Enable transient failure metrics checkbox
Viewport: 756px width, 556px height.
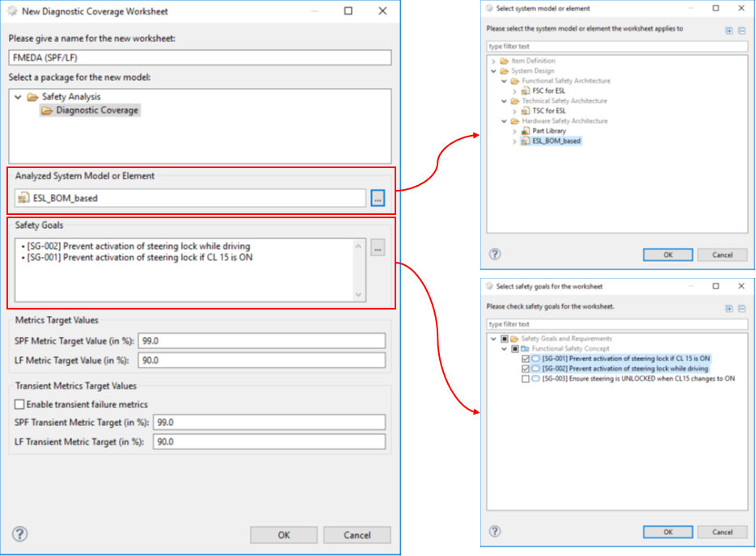(x=19, y=404)
